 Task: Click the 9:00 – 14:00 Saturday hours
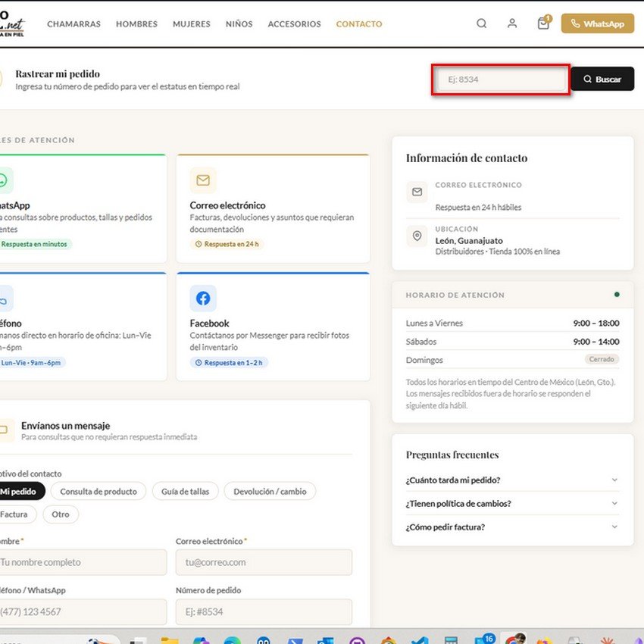click(596, 342)
